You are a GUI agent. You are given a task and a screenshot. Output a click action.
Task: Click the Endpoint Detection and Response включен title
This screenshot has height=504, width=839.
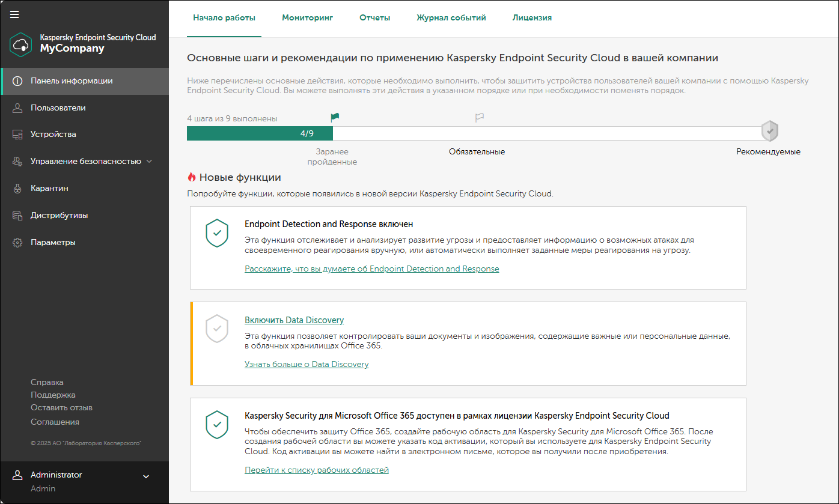pos(329,224)
